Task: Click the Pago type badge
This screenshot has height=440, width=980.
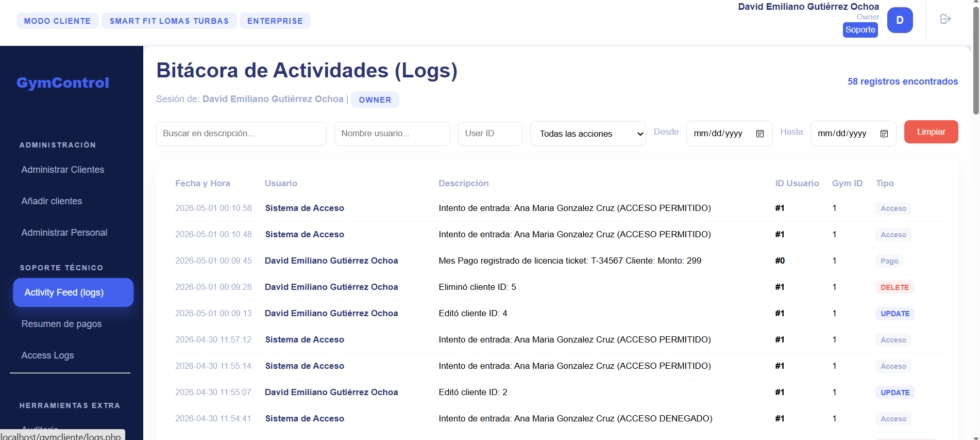Action: tap(889, 261)
